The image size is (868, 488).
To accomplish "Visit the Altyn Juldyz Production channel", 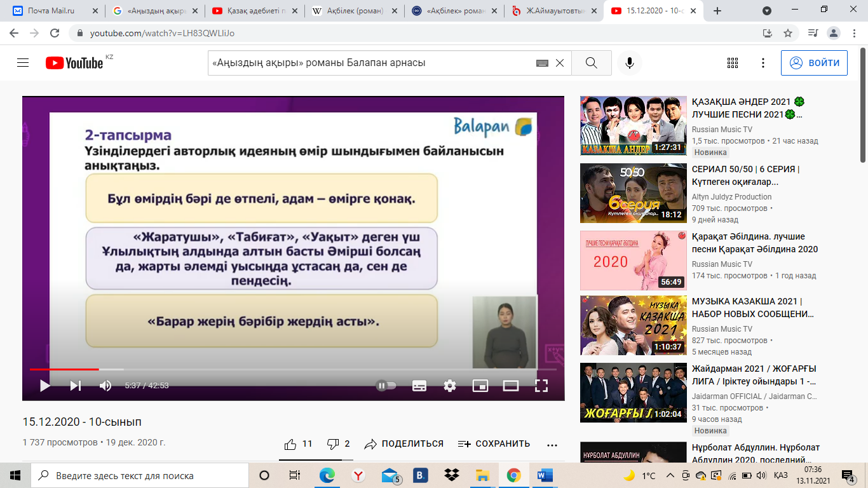I will click(x=731, y=197).
